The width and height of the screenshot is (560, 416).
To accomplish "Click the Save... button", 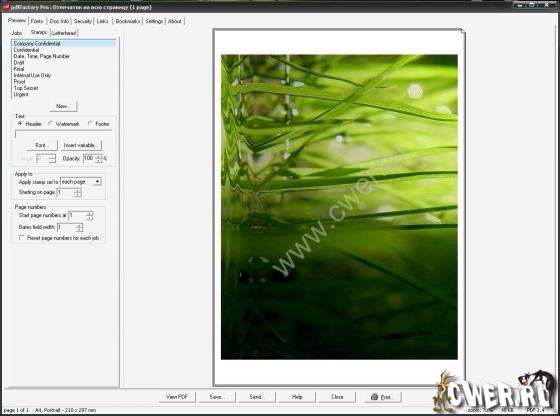I will point(217,397).
